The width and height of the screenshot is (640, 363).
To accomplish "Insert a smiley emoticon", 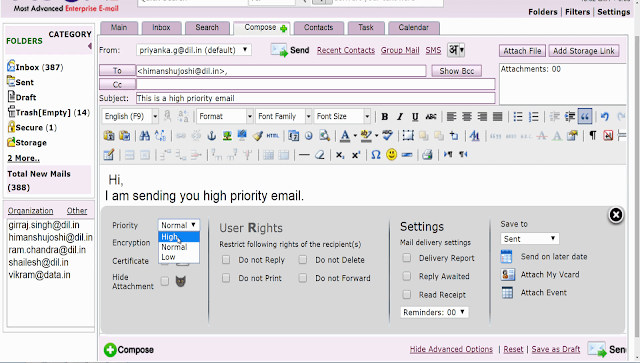I will tap(391, 155).
